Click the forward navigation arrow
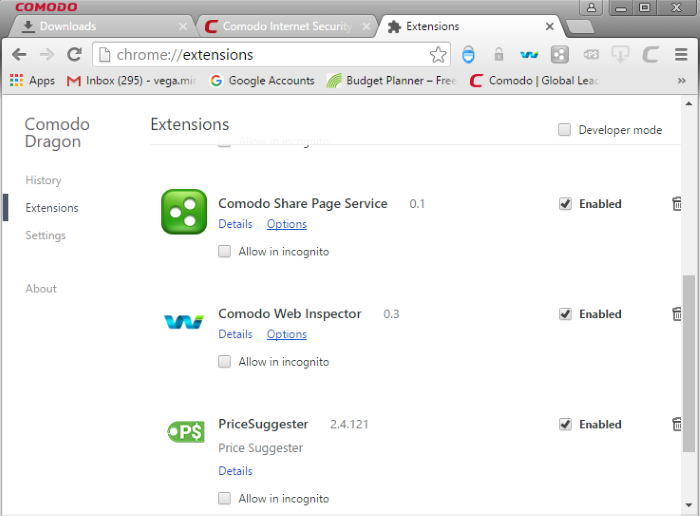700x516 pixels. tap(47, 54)
